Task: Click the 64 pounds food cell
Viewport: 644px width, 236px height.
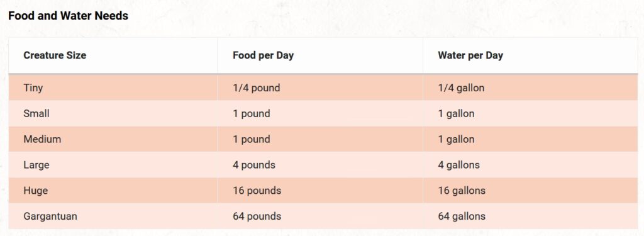Action: (x=320, y=216)
